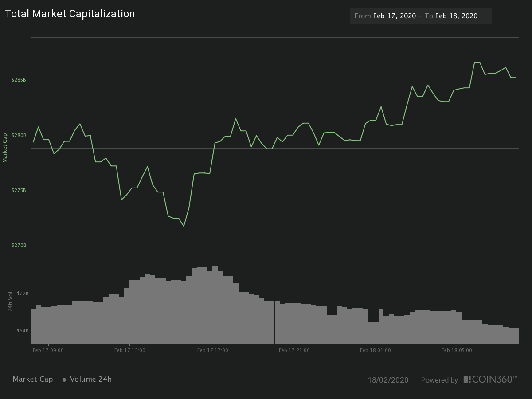The width and height of the screenshot is (532, 399).
Task: Click the gray Volume 24h legend dot
Action: pyautogui.click(x=64, y=380)
